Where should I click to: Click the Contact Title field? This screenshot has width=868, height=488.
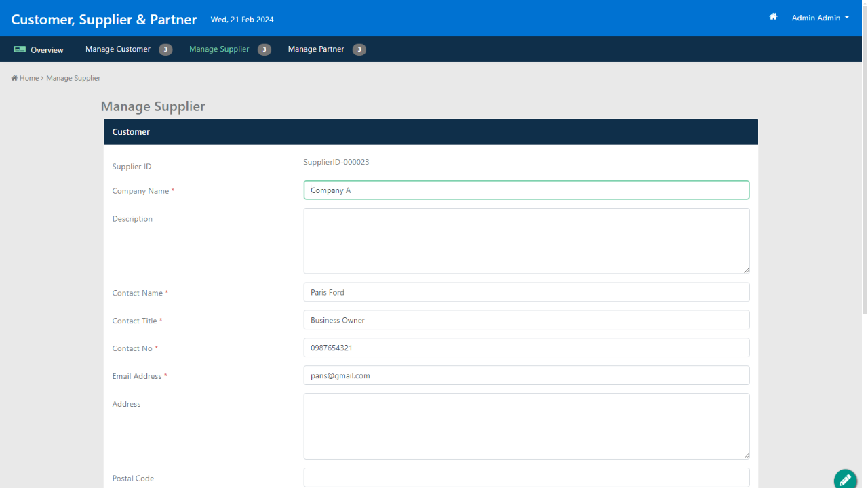[x=526, y=320]
